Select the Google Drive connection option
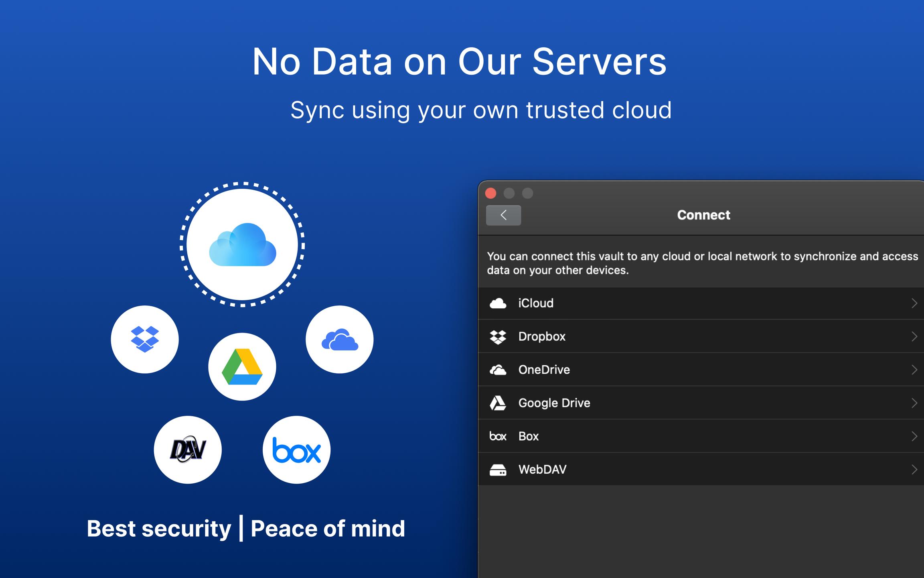The height and width of the screenshot is (578, 924). tap(554, 403)
